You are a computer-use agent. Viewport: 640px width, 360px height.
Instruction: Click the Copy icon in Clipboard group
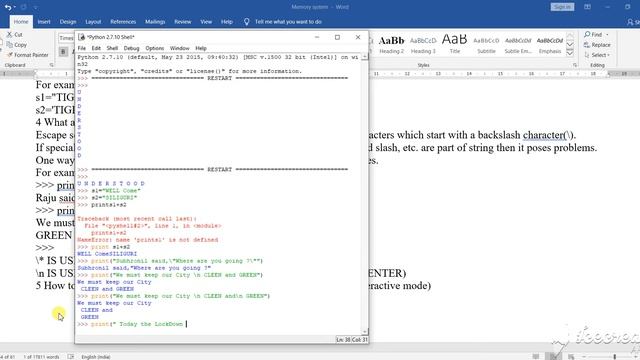pos(9,44)
